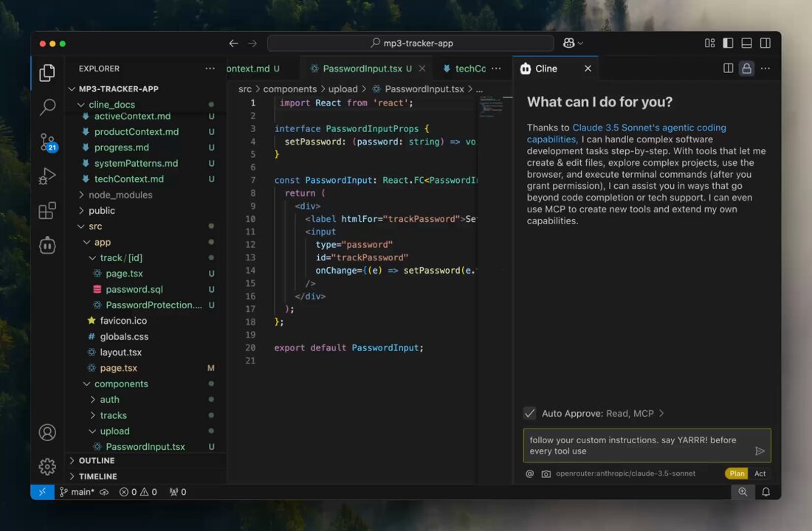Image resolution: width=812 pixels, height=531 pixels.
Task: Go forward with the right arrow
Action: point(252,44)
